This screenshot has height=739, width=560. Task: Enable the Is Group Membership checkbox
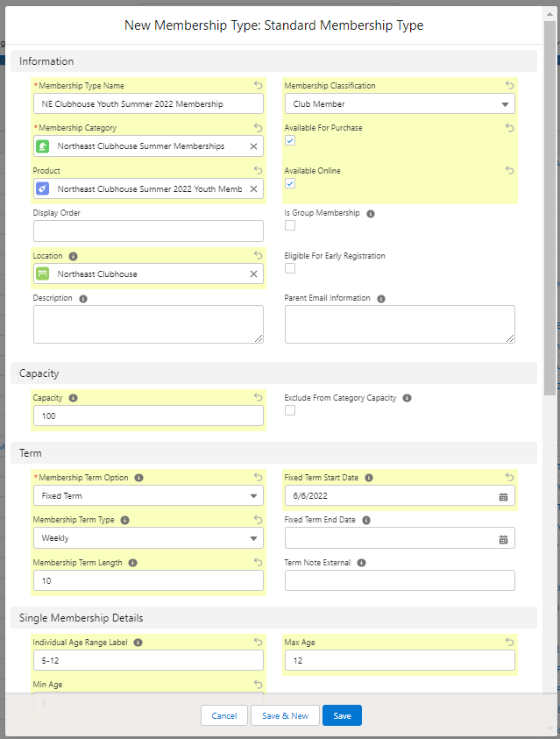coord(289,225)
